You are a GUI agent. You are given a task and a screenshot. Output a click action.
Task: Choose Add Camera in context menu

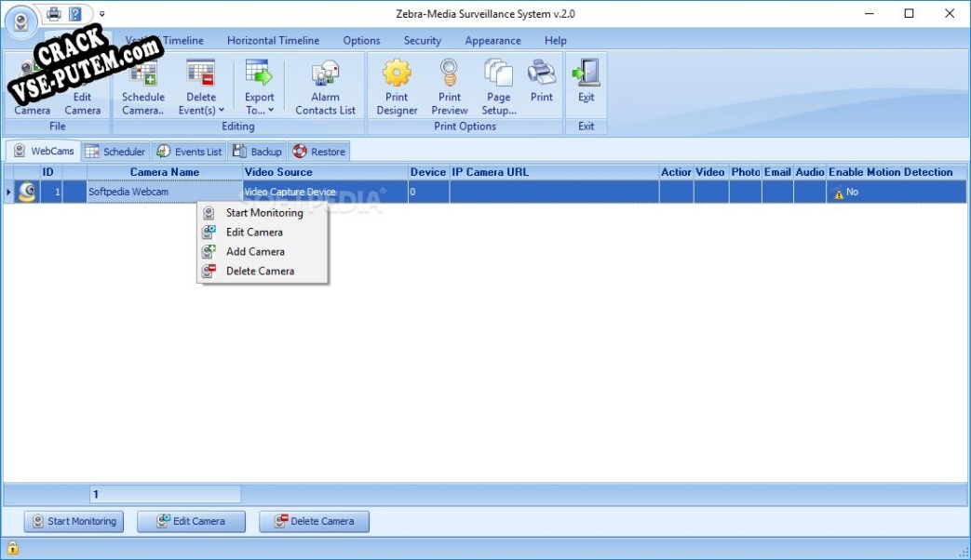pos(263,251)
